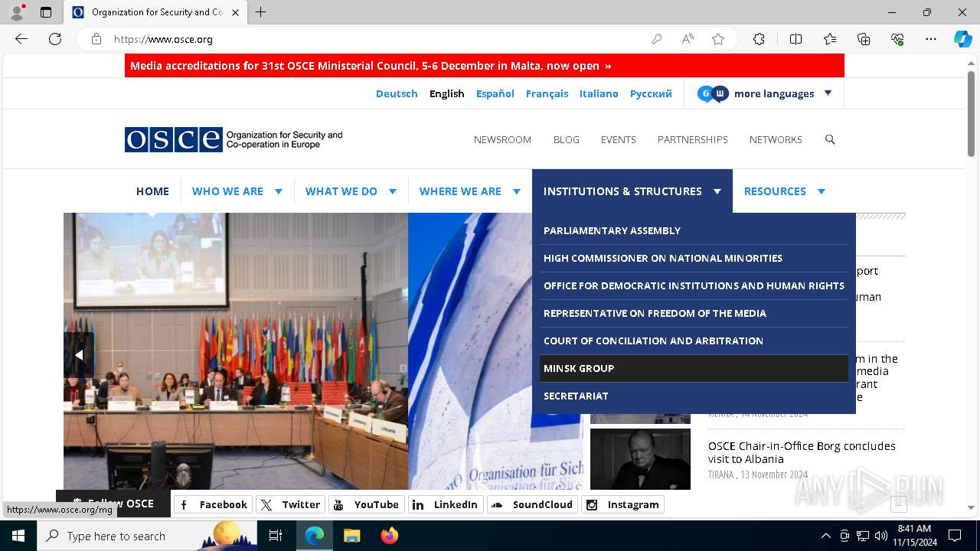Show hidden system tray icons

pyautogui.click(x=825, y=536)
